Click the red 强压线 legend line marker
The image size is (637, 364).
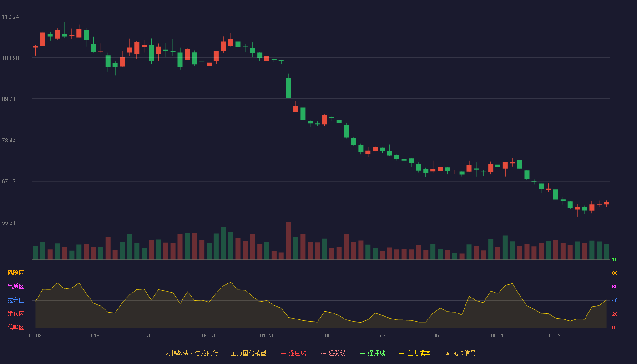tap(284, 353)
